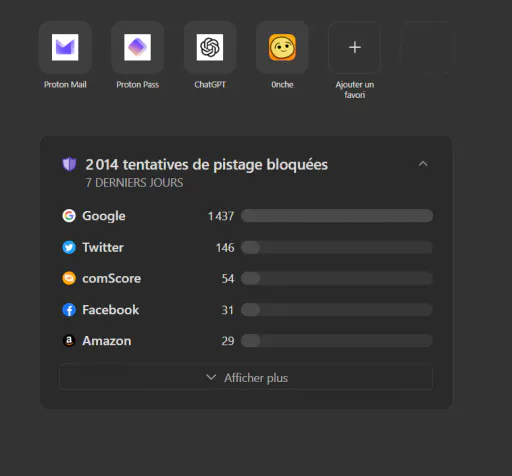512x476 pixels.
Task: Click the Twitter tracker name
Action: (x=103, y=247)
